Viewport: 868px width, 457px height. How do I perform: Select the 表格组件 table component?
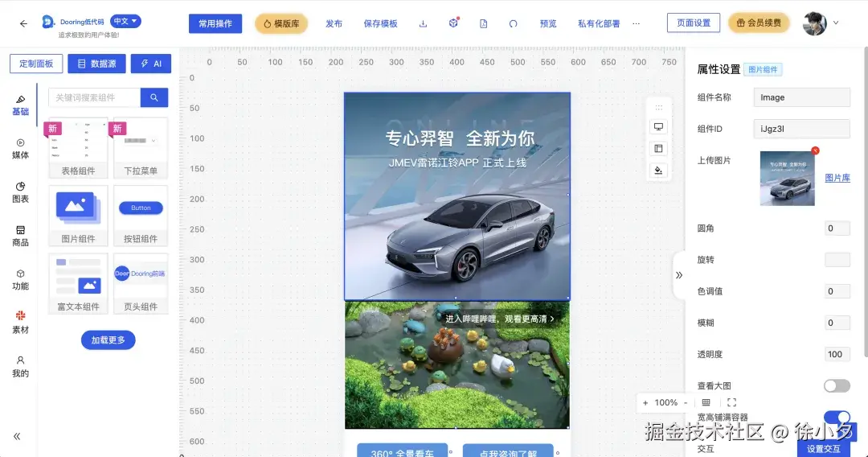78,148
